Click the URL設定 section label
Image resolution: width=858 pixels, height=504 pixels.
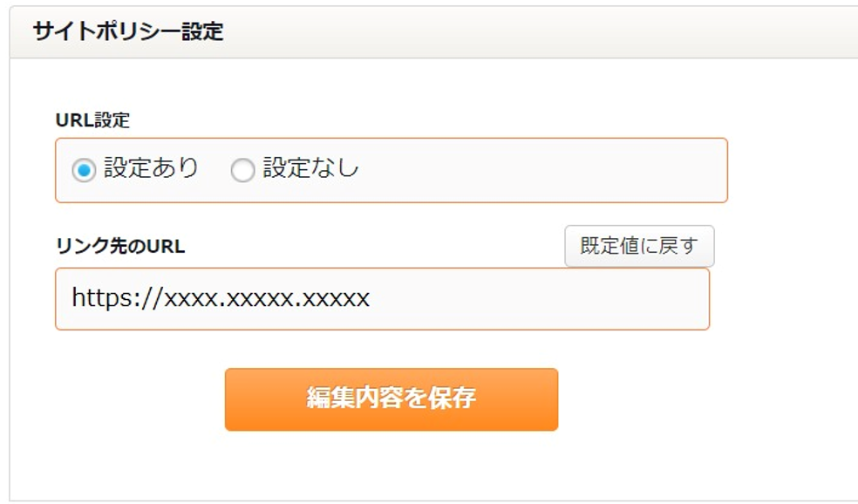92,120
